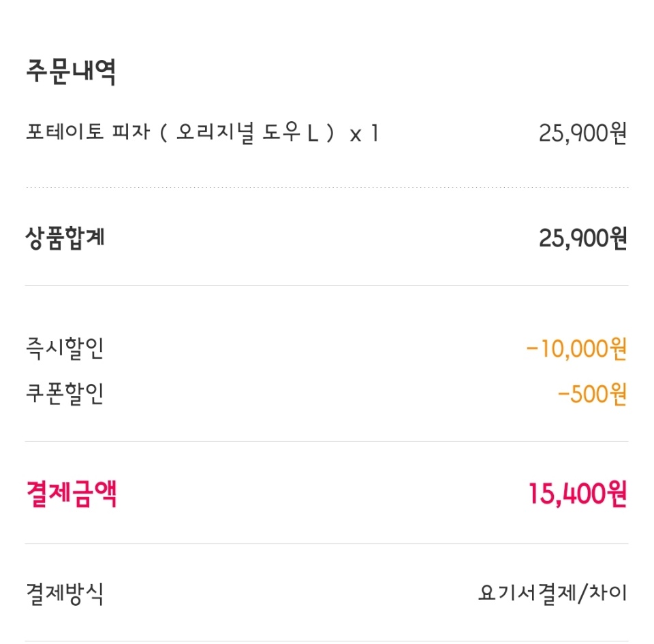The width and height of the screenshot is (654, 644).
Task: Tap the 주문내역 section heading
Action: 71,72
